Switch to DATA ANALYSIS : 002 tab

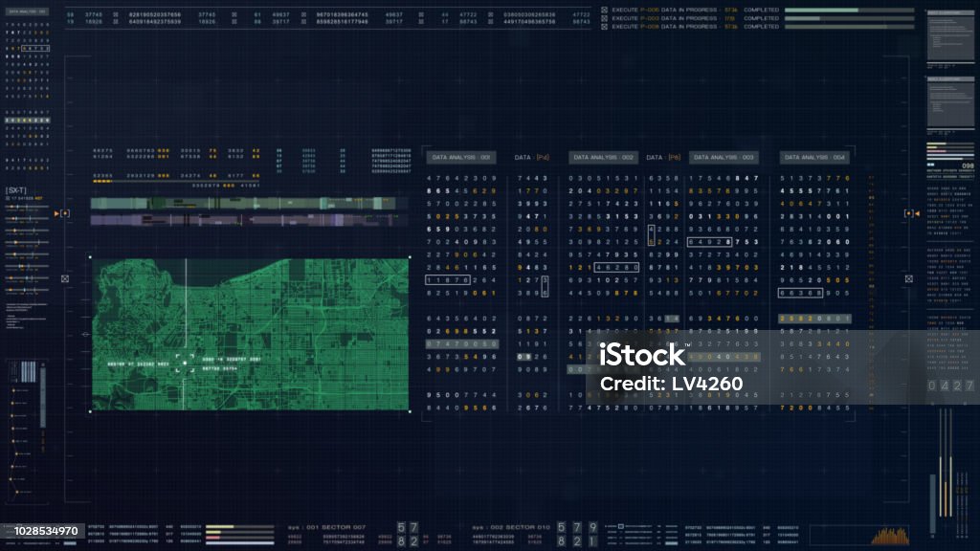603,158
